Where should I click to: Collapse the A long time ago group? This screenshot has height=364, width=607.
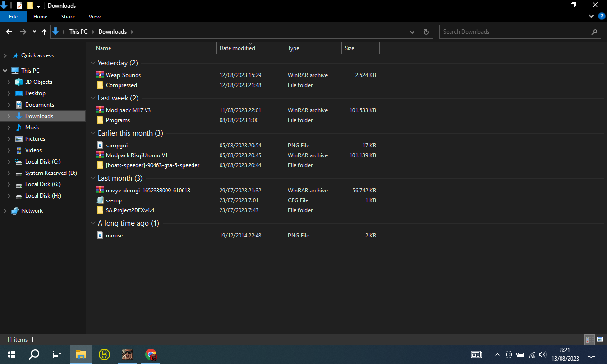click(x=93, y=223)
